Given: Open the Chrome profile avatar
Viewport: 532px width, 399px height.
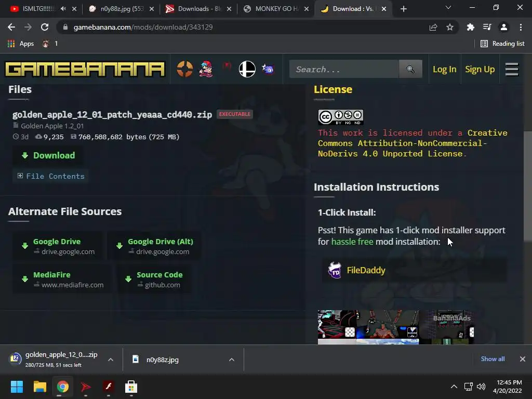Looking at the screenshot, I should pyautogui.click(x=504, y=27).
